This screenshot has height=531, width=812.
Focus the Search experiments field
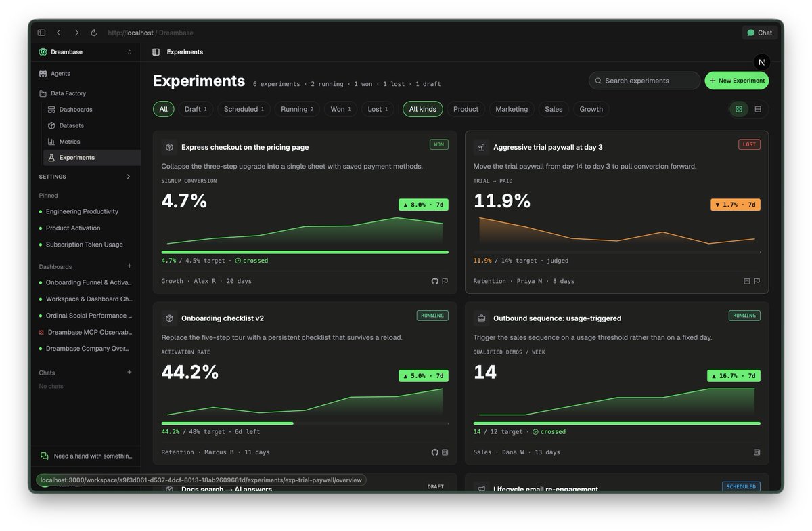(644, 81)
